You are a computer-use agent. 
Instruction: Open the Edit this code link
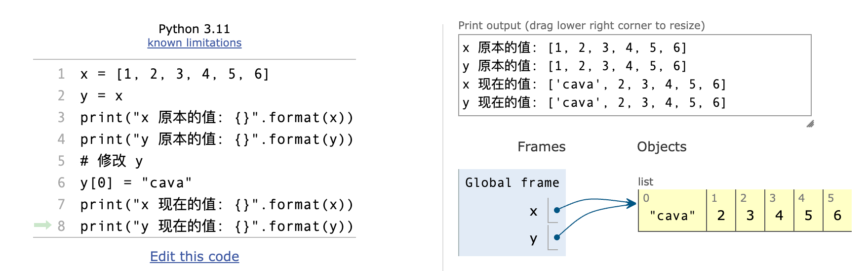pos(195,256)
